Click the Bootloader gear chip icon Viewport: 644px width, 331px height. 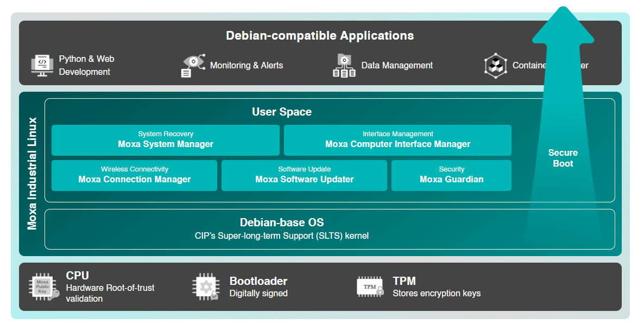pos(206,287)
